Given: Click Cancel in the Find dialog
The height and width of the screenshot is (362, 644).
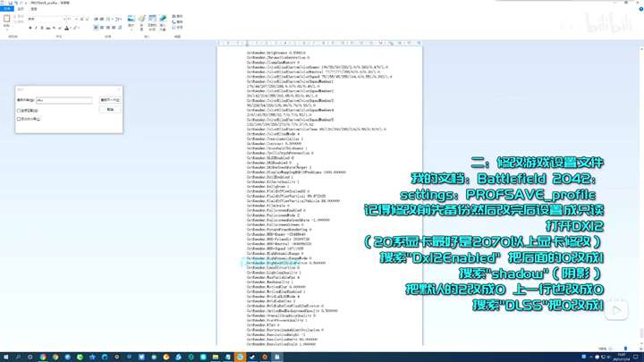Looking at the screenshot, I should pos(110,109).
